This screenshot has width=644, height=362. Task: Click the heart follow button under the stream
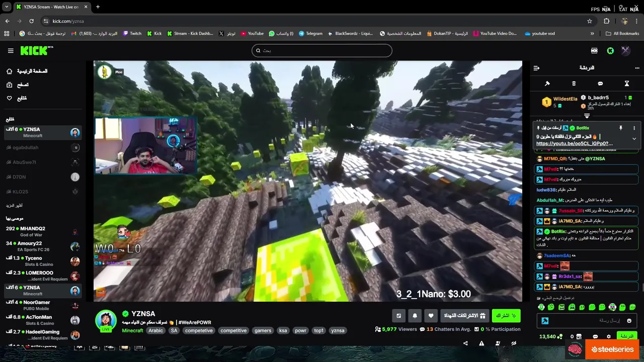click(431, 316)
